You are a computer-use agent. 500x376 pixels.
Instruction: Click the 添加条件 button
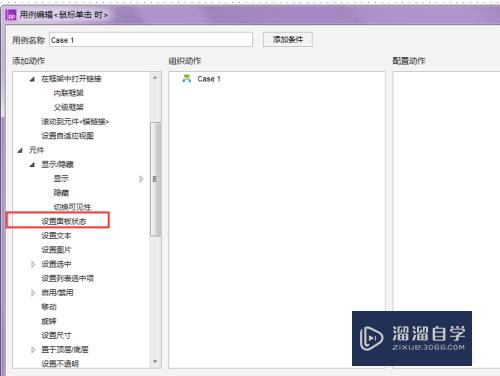click(x=288, y=40)
